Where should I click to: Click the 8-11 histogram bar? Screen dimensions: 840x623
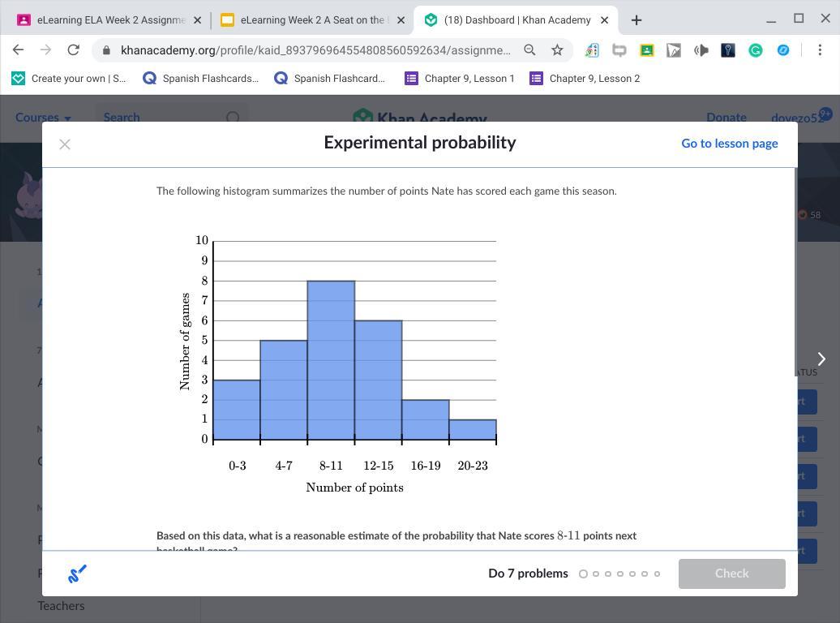point(331,360)
